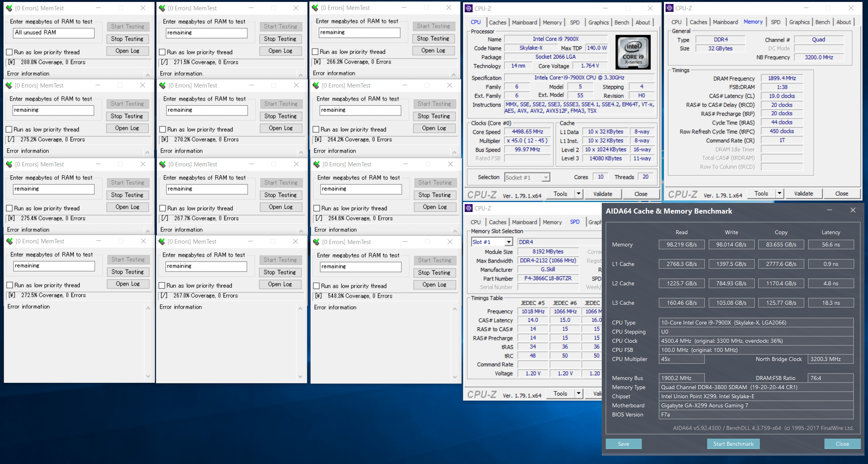Select Memory tab in the CPU-Z SPD window
Screen dimensions: 868x464
pyautogui.click(x=552, y=222)
